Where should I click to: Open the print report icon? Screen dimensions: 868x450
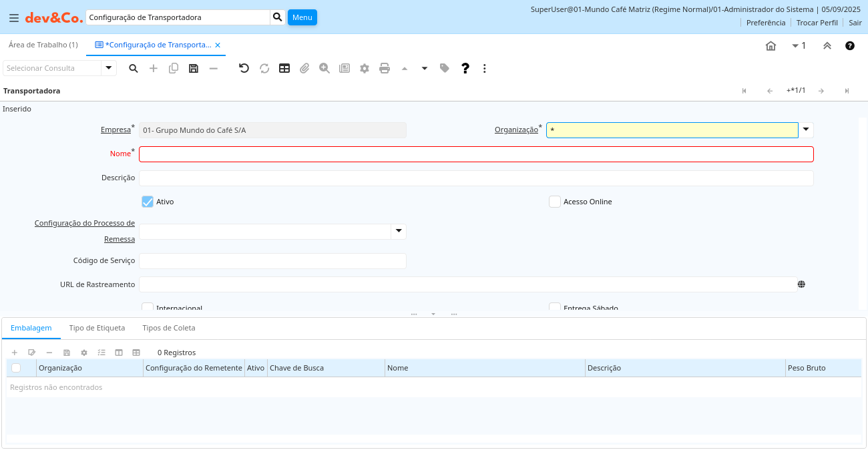tap(385, 68)
